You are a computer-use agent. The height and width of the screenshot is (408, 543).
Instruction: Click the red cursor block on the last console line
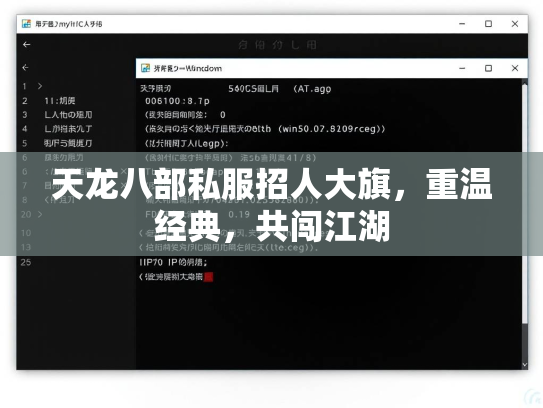[x=208, y=277]
